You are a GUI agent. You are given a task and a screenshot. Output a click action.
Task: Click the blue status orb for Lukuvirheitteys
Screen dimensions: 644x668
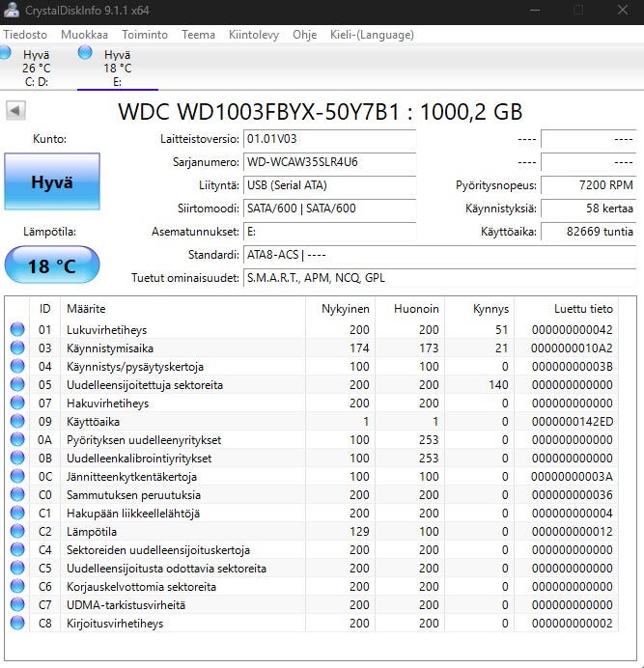17,330
